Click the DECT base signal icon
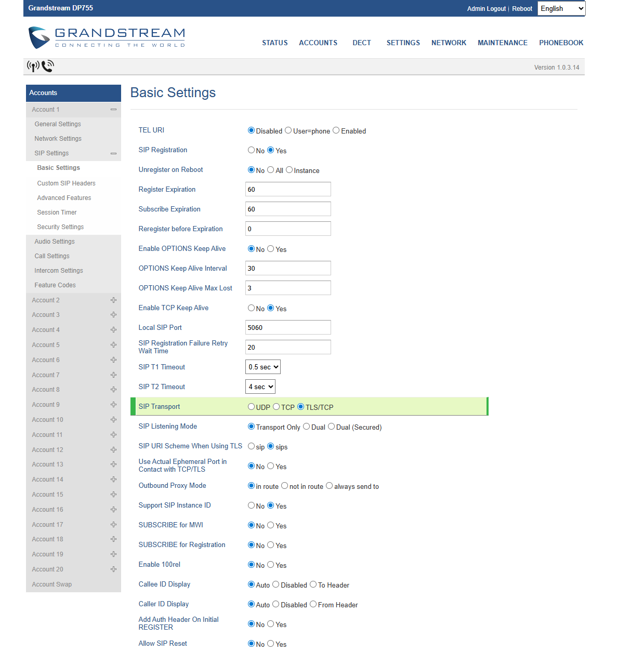This screenshot has height=652, width=644. tap(33, 66)
